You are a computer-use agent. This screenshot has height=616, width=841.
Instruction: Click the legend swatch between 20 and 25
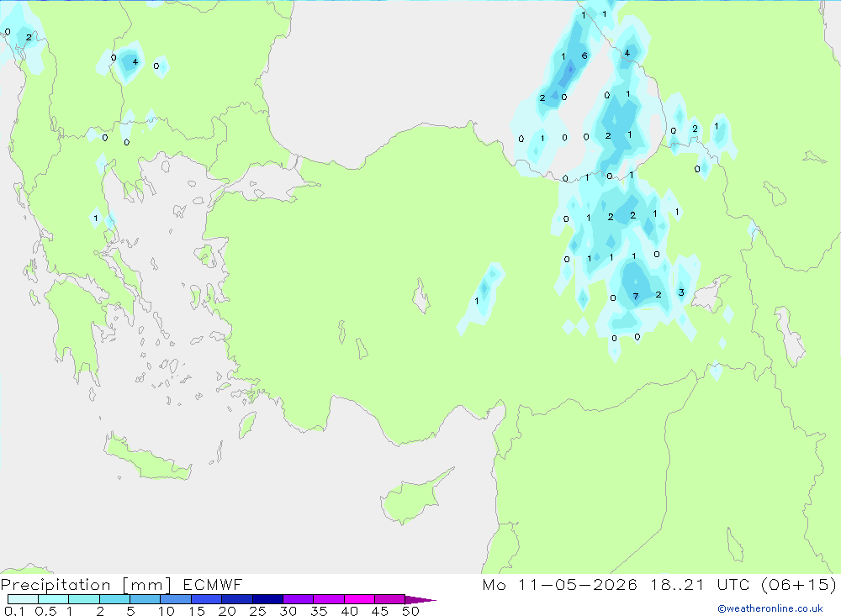pos(236,599)
